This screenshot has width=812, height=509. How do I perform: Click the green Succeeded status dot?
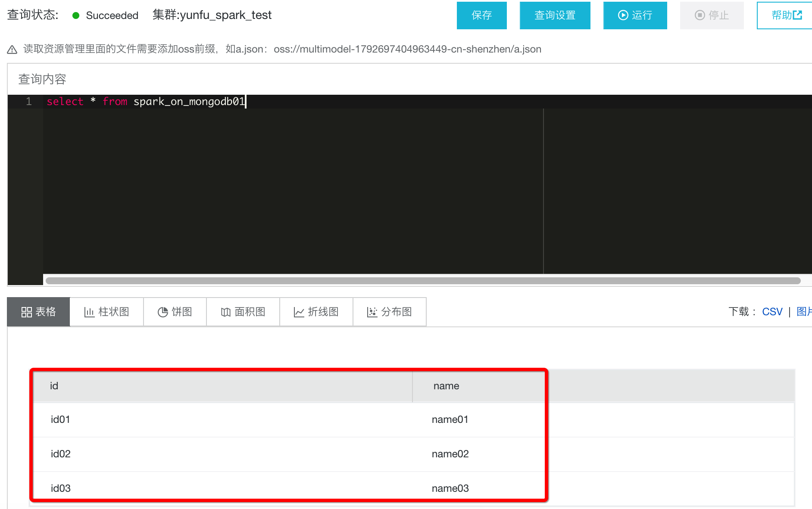76,16
